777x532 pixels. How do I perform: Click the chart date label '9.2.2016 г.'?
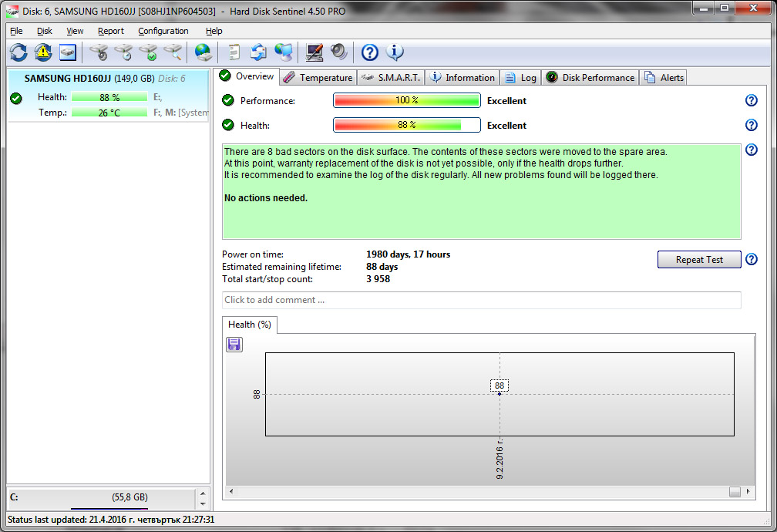point(499,458)
